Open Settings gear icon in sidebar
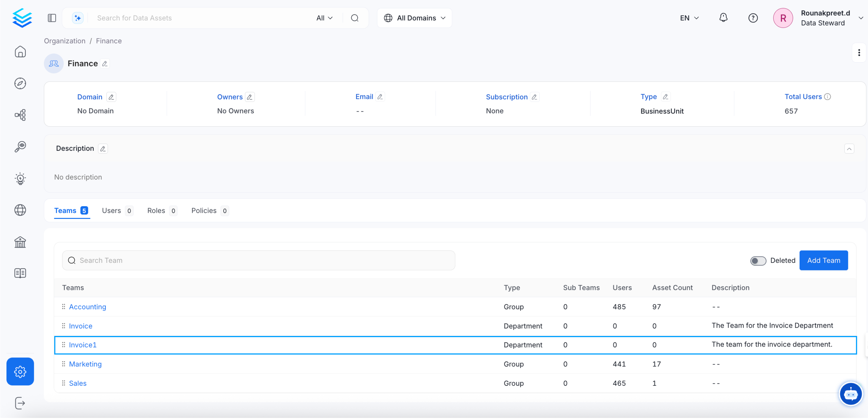The width and height of the screenshot is (868, 420). point(20,371)
